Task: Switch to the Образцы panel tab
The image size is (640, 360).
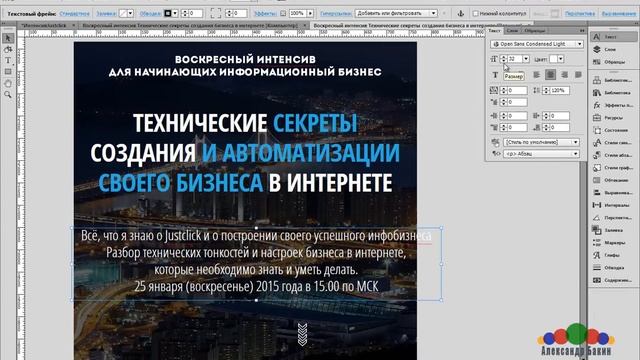Action: click(534, 31)
